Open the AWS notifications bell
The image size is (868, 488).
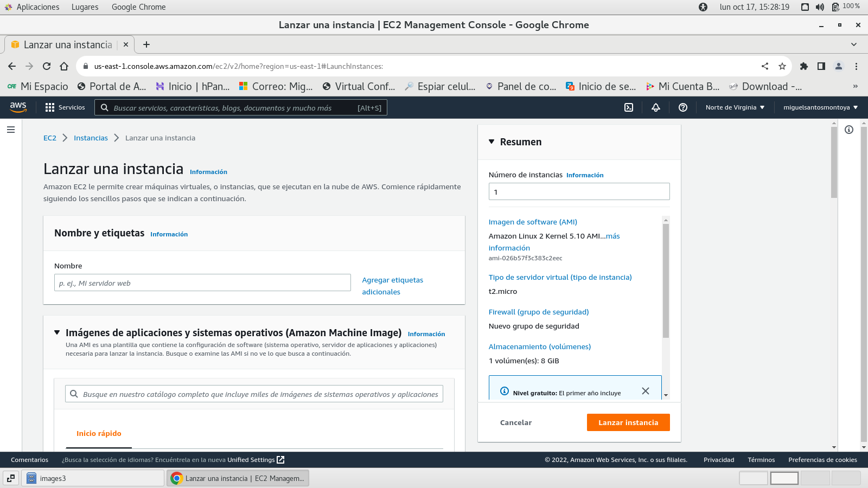tap(656, 107)
